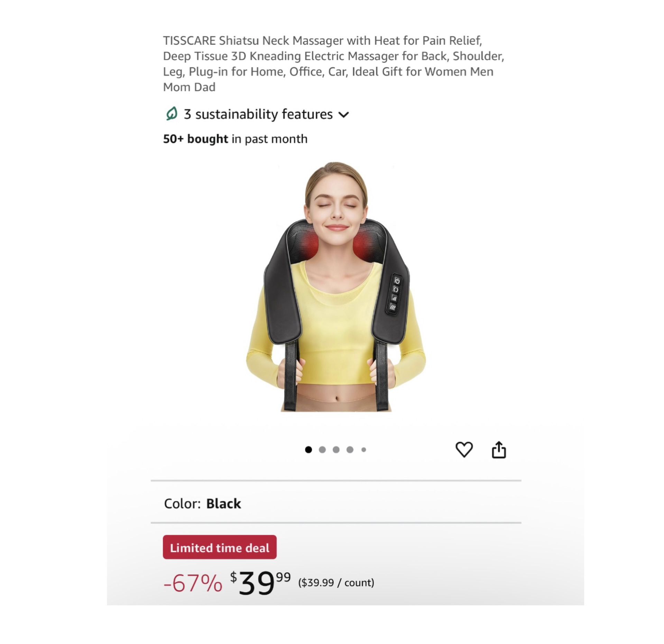664x644 pixels.
Task: Open the Color: Black option selector row
Action: pyautogui.click(x=336, y=503)
